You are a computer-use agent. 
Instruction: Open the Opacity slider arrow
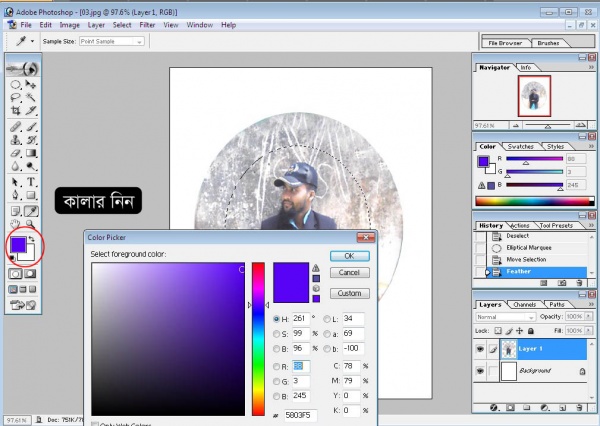(x=589, y=317)
